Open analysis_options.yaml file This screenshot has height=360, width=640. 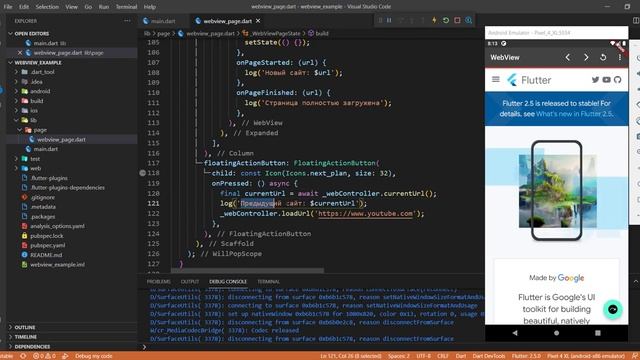point(57,226)
